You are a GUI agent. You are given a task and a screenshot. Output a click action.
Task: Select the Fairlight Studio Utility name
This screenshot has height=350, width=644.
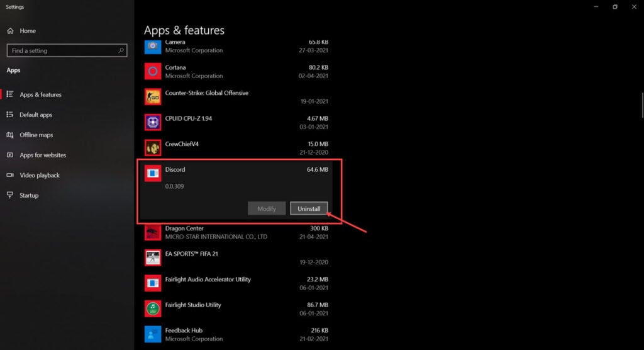point(193,304)
